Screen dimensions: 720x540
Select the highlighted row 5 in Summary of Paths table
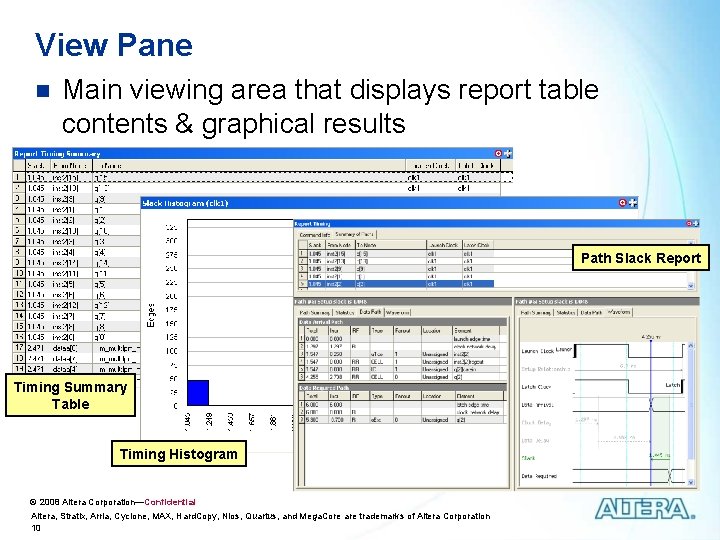tap(396, 284)
